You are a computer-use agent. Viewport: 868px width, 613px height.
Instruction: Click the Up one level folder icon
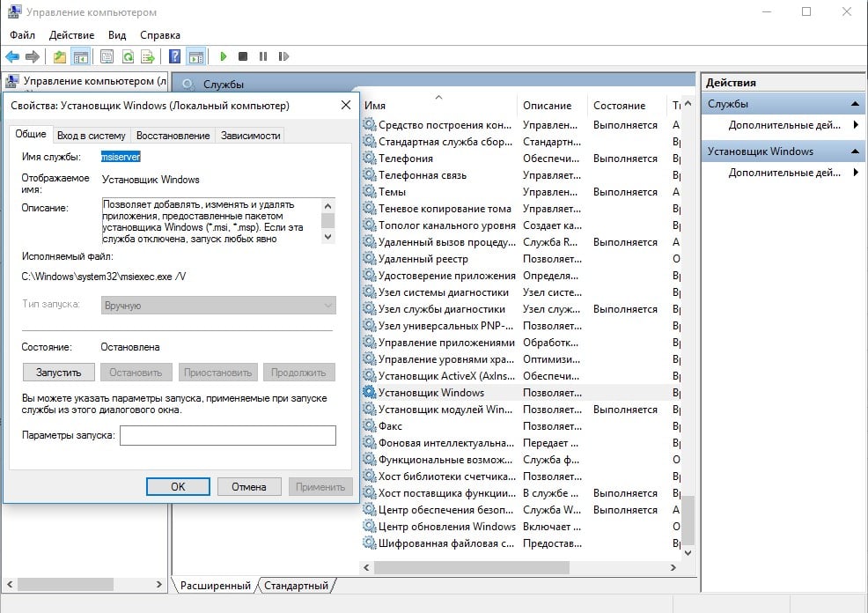coord(60,56)
